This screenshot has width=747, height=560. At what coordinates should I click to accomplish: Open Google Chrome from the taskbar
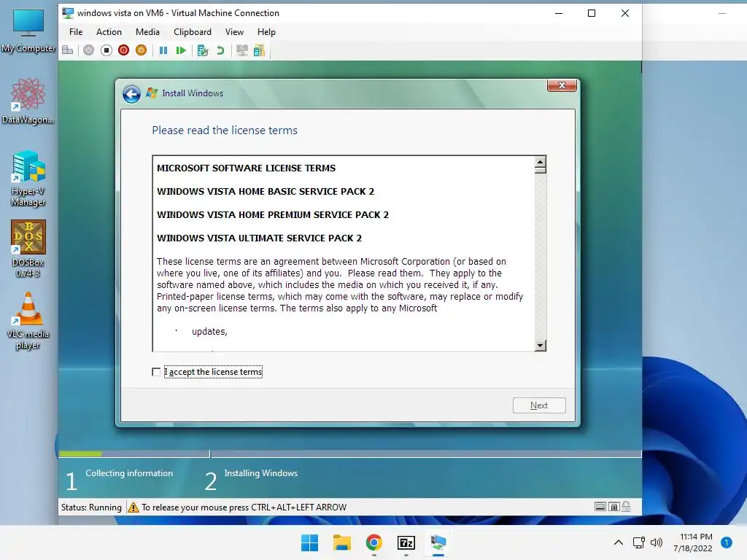[374, 542]
